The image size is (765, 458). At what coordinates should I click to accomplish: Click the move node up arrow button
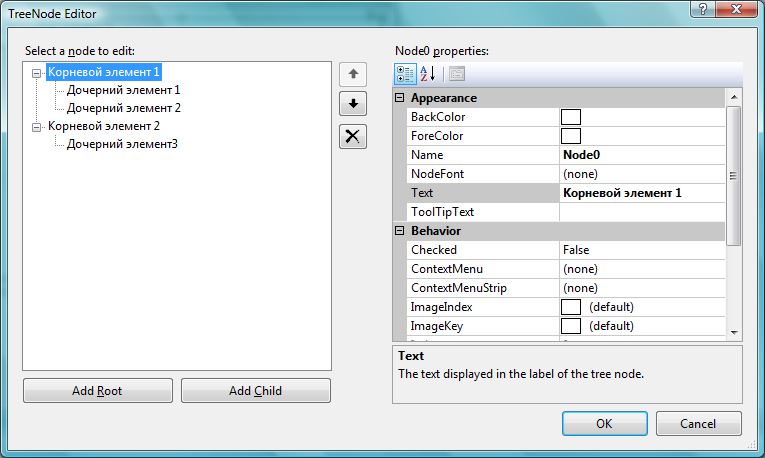click(x=353, y=74)
